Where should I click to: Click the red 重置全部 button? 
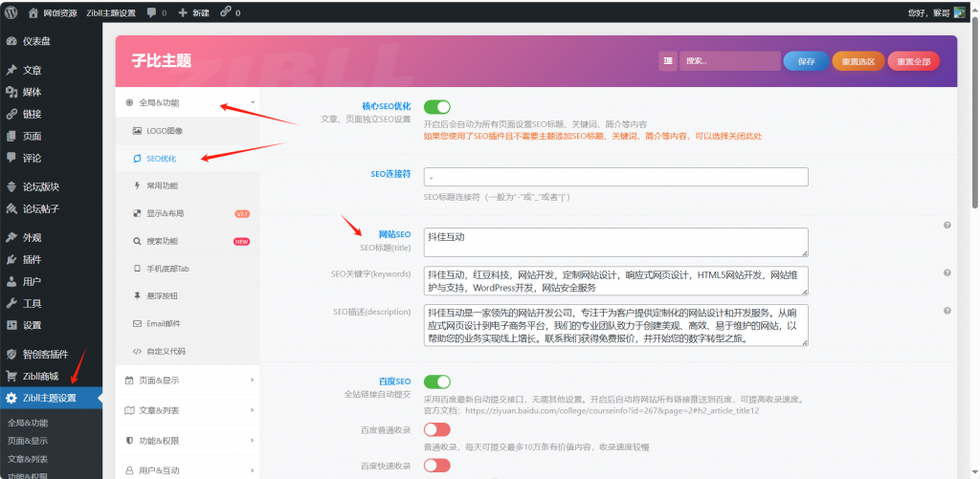click(913, 61)
